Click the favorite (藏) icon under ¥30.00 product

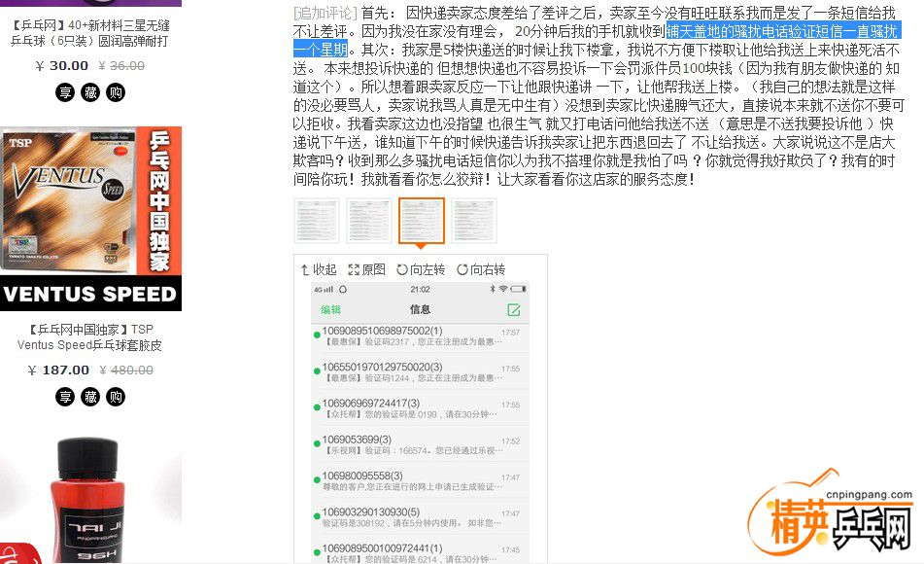click(90, 92)
